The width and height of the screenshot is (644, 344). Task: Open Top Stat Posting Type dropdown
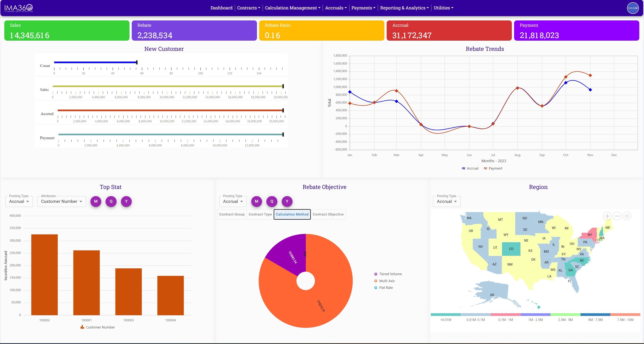click(19, 201)
